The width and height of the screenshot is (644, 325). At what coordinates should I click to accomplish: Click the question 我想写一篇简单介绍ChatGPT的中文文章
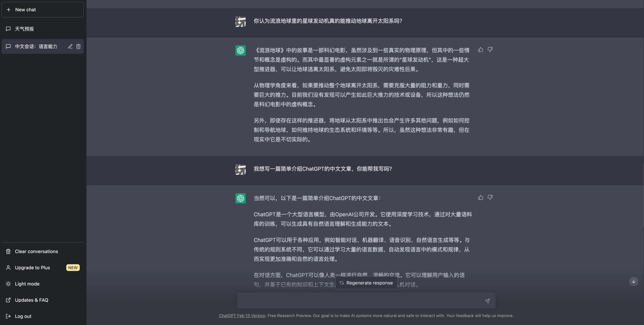click(x=323, y=169)
